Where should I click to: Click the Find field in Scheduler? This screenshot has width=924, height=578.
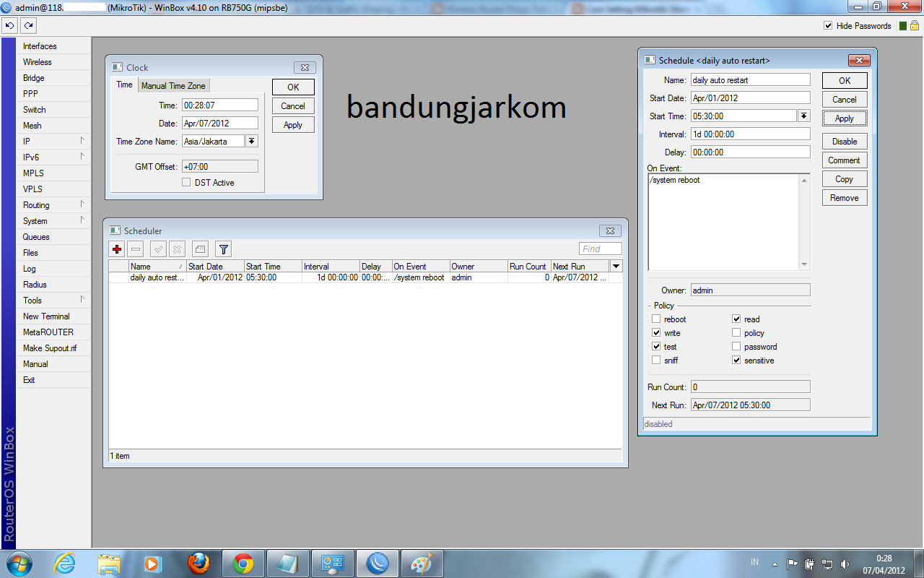point(600,249)
